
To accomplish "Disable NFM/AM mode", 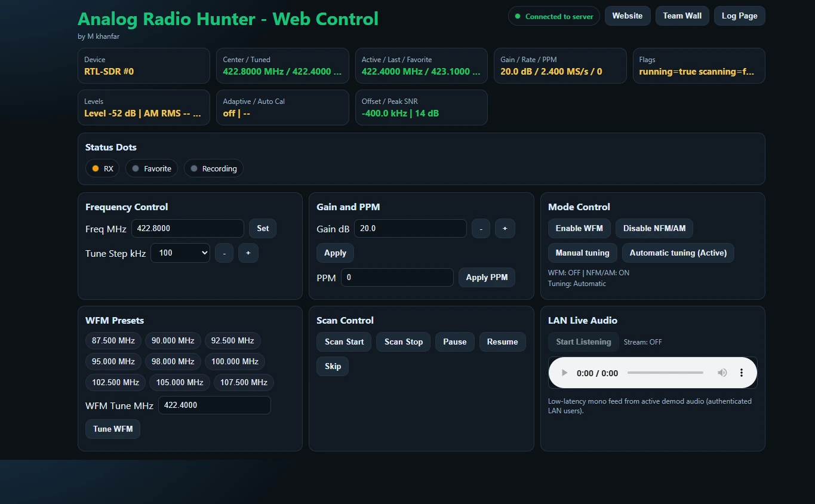I will point(654,229).
